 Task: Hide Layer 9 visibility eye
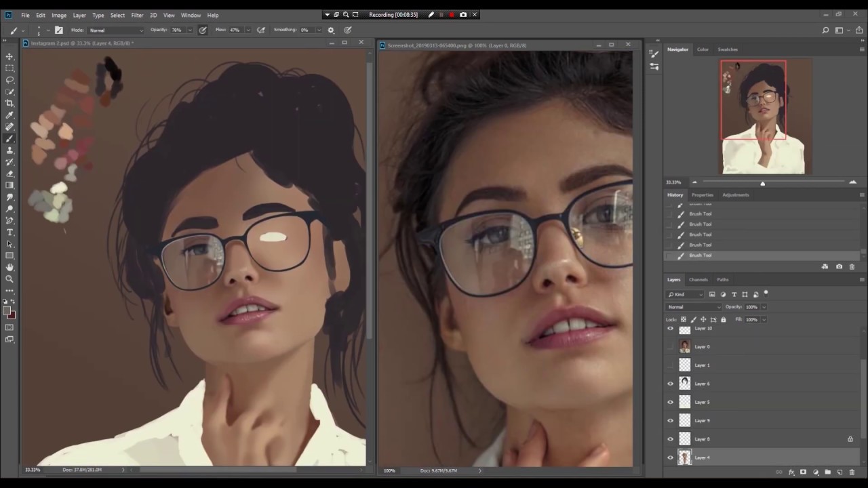pyautogui.click(x=671, y=421)
